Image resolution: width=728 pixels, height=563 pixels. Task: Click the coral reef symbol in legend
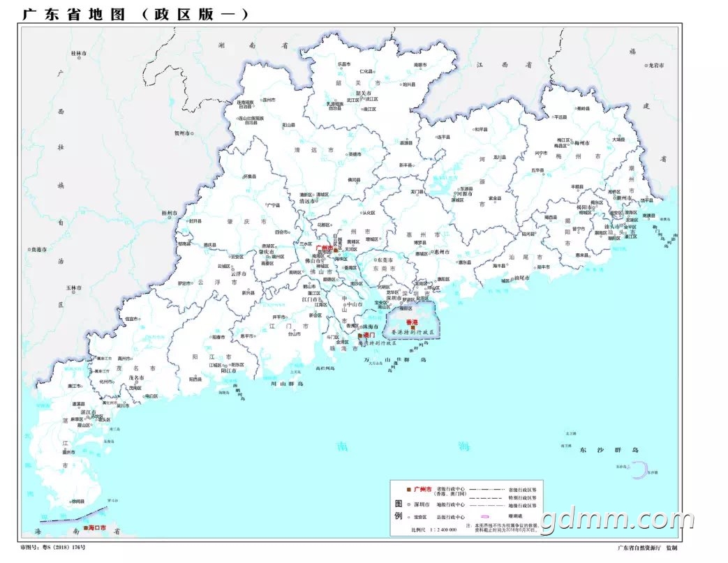click(x=484, y=516)
